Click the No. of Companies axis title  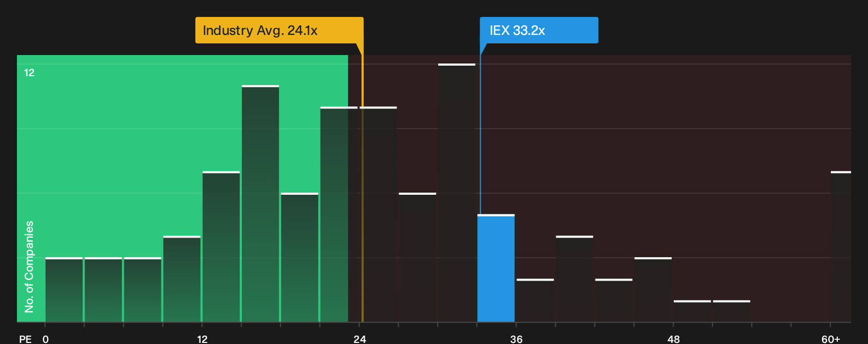pyautogui.click(x=29, y=266)
